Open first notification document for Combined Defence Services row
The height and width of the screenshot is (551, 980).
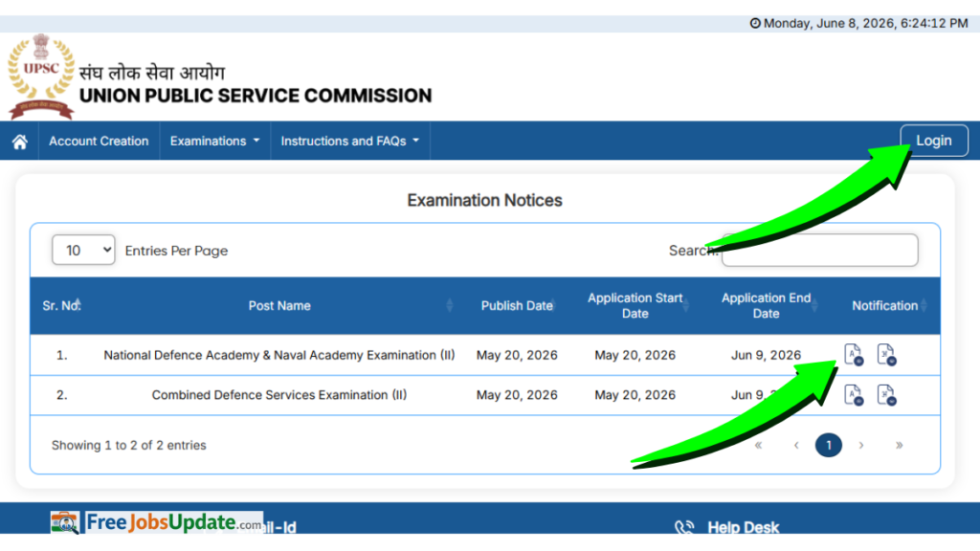pos(853,395)
